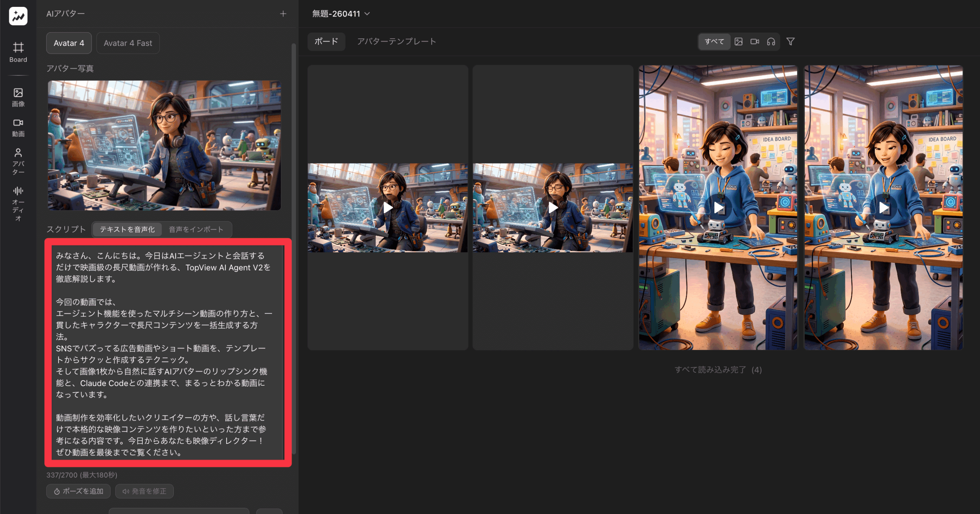
Task: Filter board by audio items
Action: tap(771, 42)
